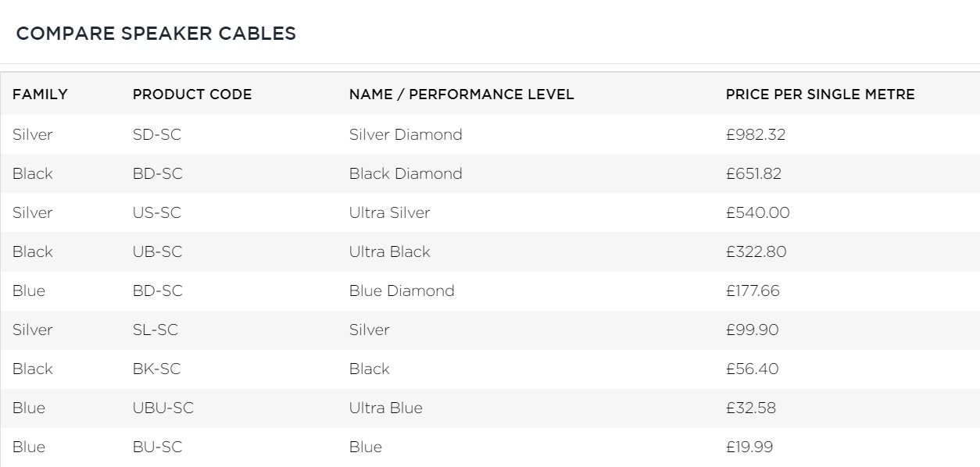Click the £540.00 price cell
Image resolution: width=980 pixels, height=467 pixels.
click(x=757, y=212)
